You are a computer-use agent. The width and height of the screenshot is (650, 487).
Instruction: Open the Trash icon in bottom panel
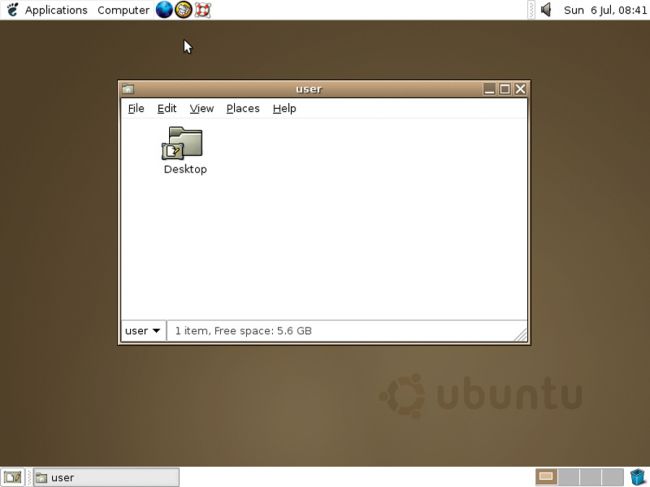click(638, 477)
